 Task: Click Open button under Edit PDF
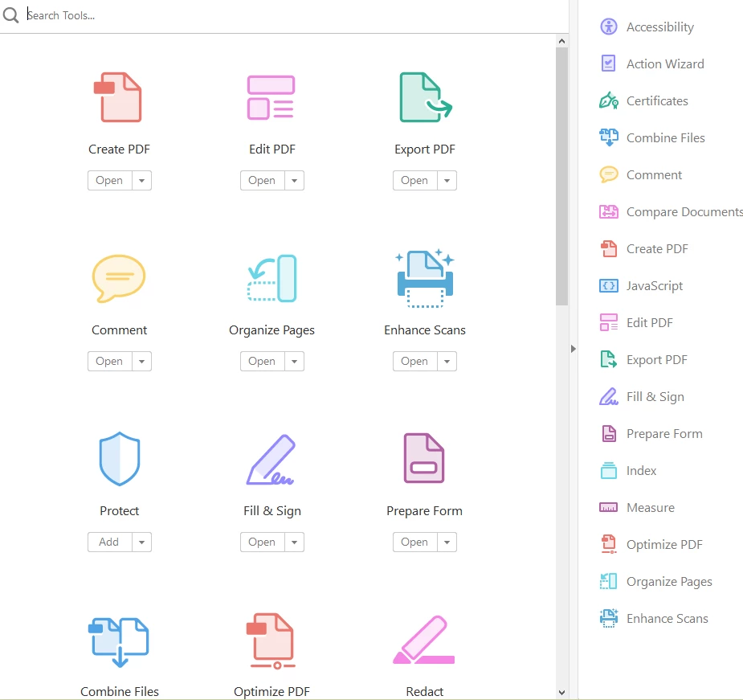pos(262,181)
